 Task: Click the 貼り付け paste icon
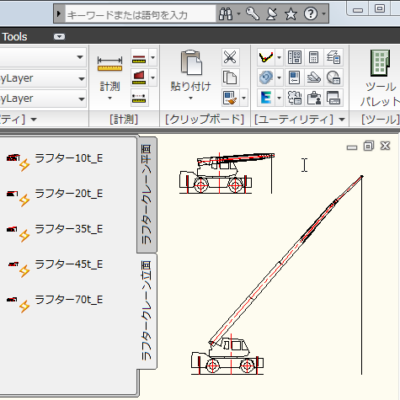click(191, 62)
